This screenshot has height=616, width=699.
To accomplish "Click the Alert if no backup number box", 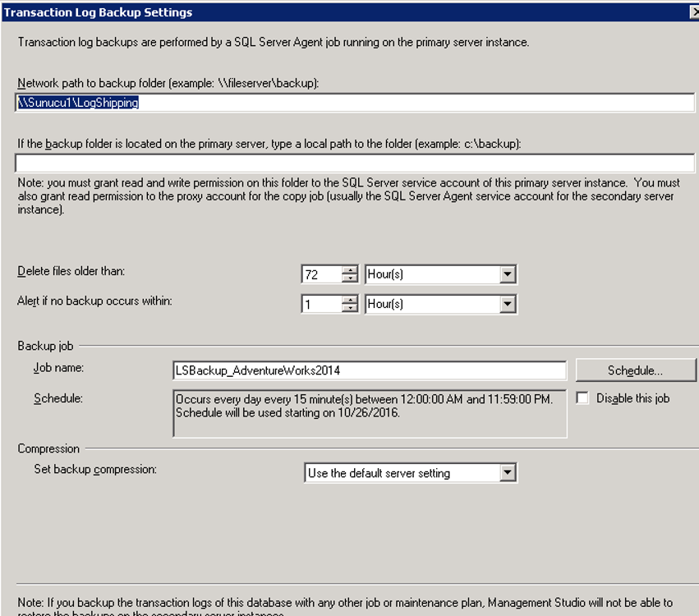I will tap(322, 305).
